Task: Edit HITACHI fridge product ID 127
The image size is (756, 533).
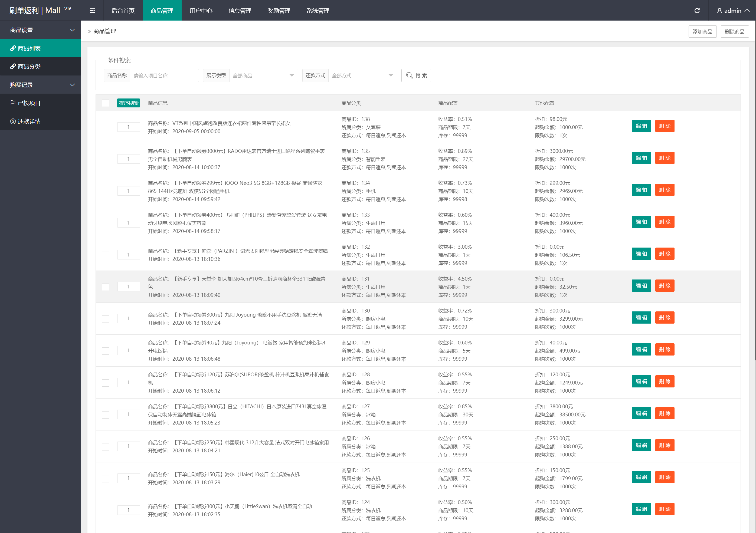Action: pos(641,413)
